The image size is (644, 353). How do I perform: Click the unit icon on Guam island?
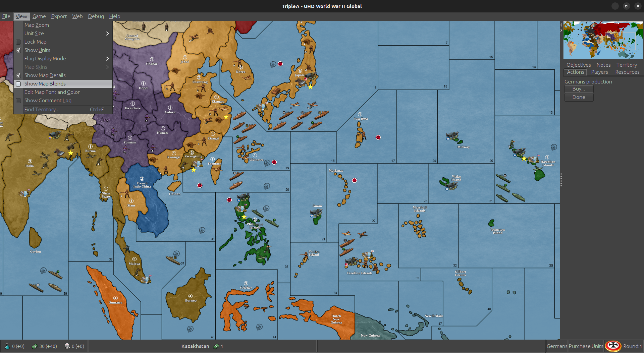click(x=316, y=213)
